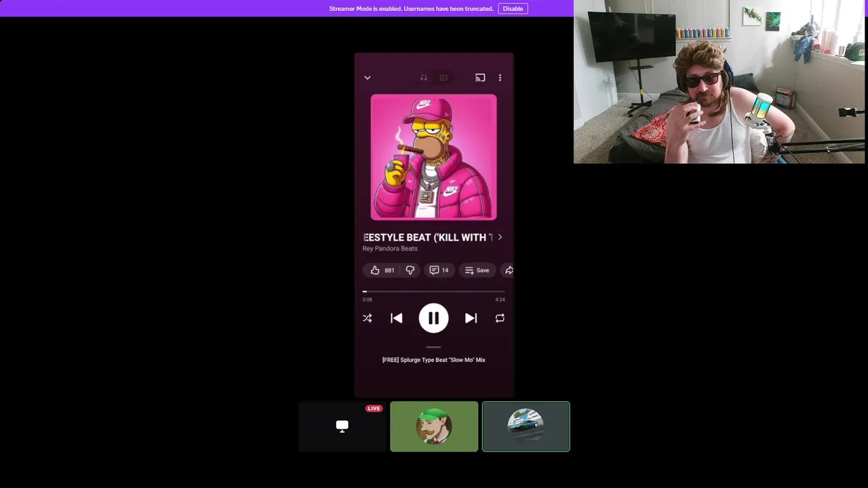This screenshot has height=488, width=868.
Task: Click the webcam overlay video
Action: coord(719,81)
